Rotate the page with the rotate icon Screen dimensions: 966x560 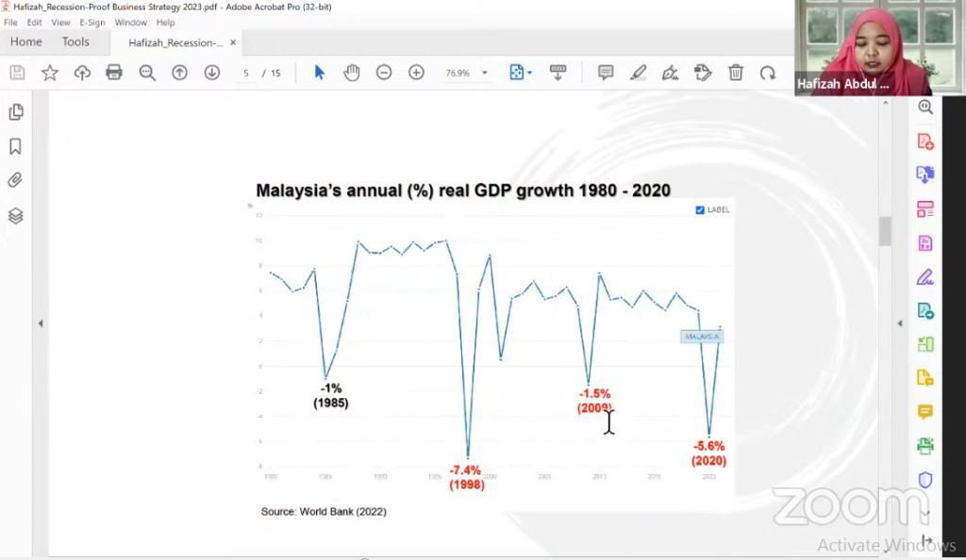(768, 74)
